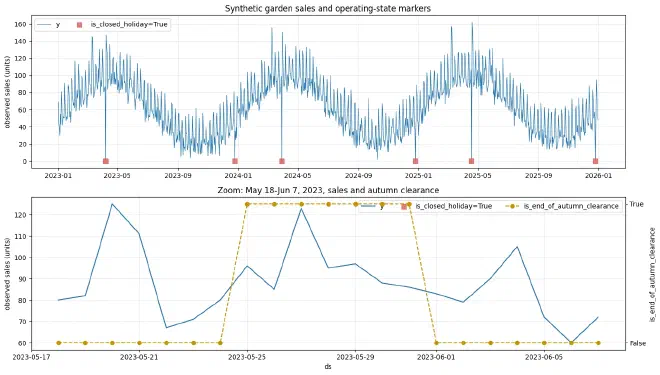Click the title "Synthetic garden sales and operating-state markers"
Screen dimensions: 660x375
(x=327, y=8)
